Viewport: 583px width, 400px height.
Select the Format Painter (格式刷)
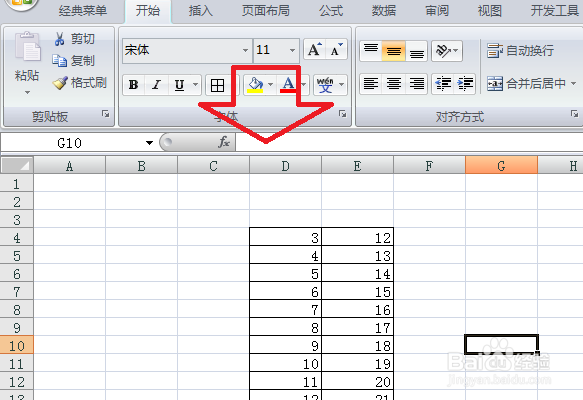coord(80,83)
